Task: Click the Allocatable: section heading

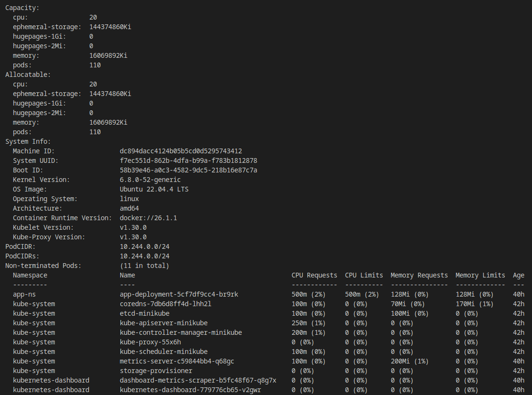Action: [28, 75]
